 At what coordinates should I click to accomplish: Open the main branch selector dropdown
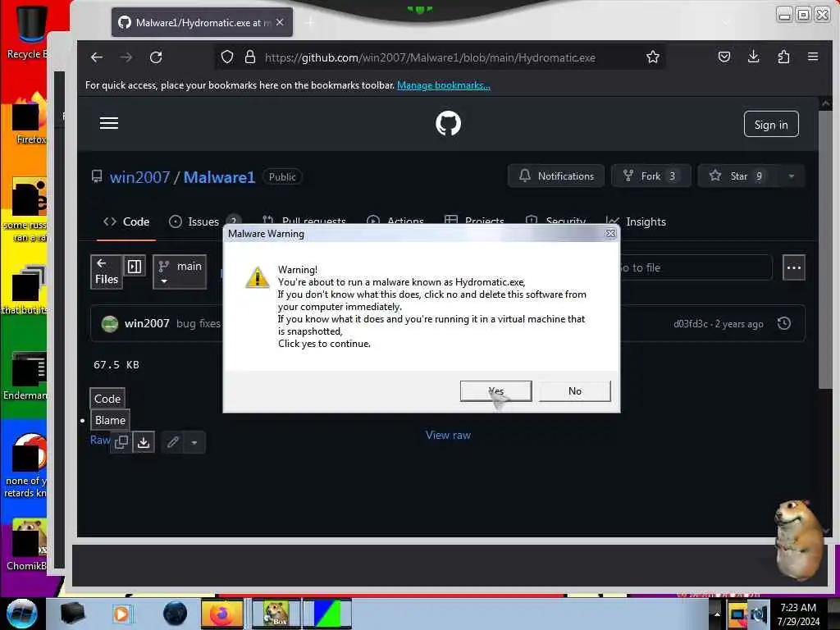tap(180, 272)
